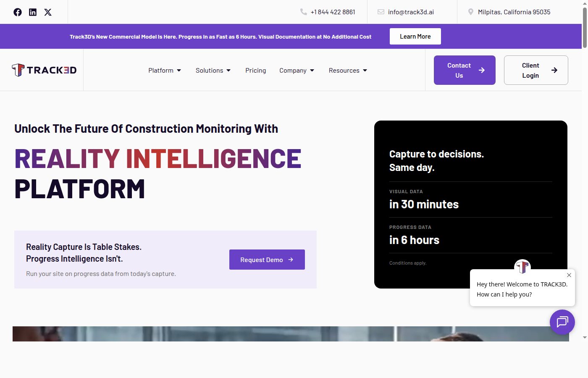Screen dimensions: 588x378
Task: Open the X (Twitter) social icon
Action: point(48,12)
